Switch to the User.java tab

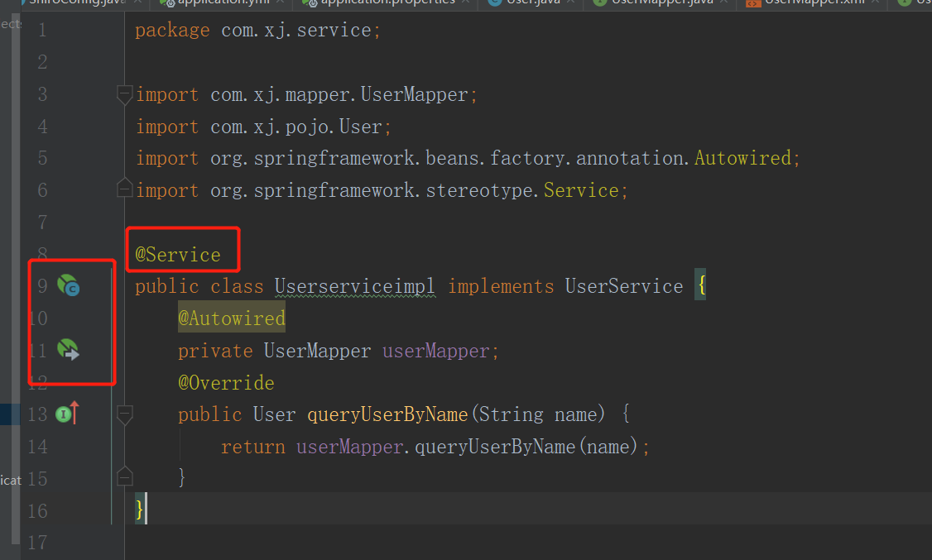tap(534, 2)
